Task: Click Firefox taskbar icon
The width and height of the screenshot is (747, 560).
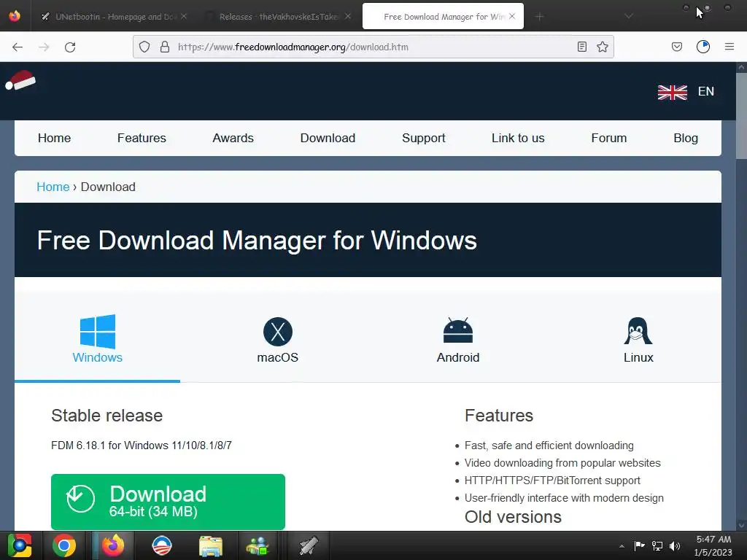Action: [x=113, y=545]
